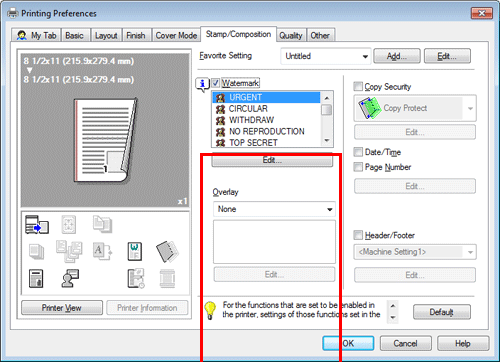500x362 pixels.
Task: Click the greyed overlapping copies icon
Action: [102, 224]
